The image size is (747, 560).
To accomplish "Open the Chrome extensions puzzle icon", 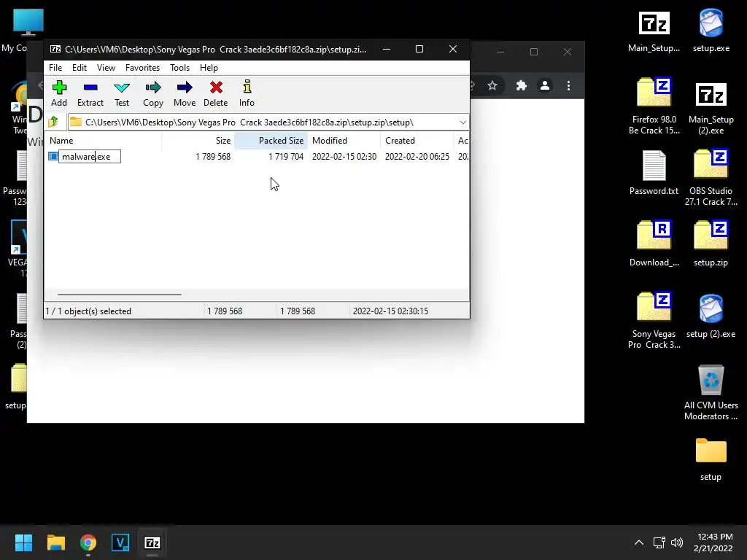I will (521, 86).
